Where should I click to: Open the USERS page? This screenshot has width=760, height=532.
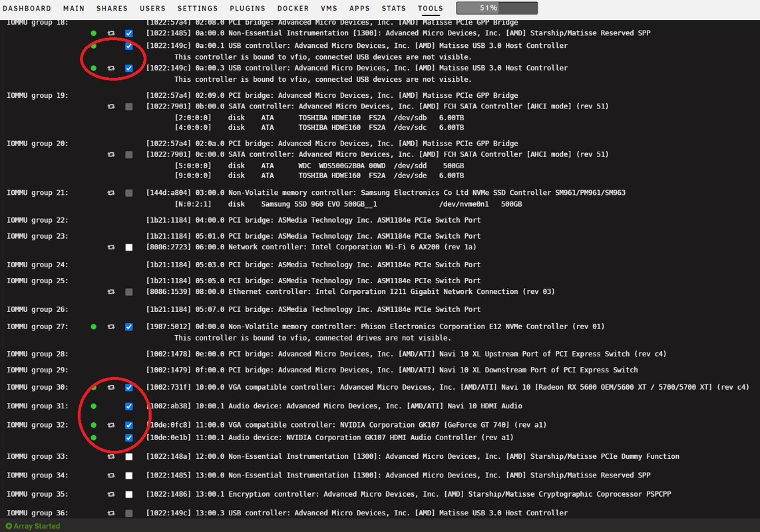point(152,8)
